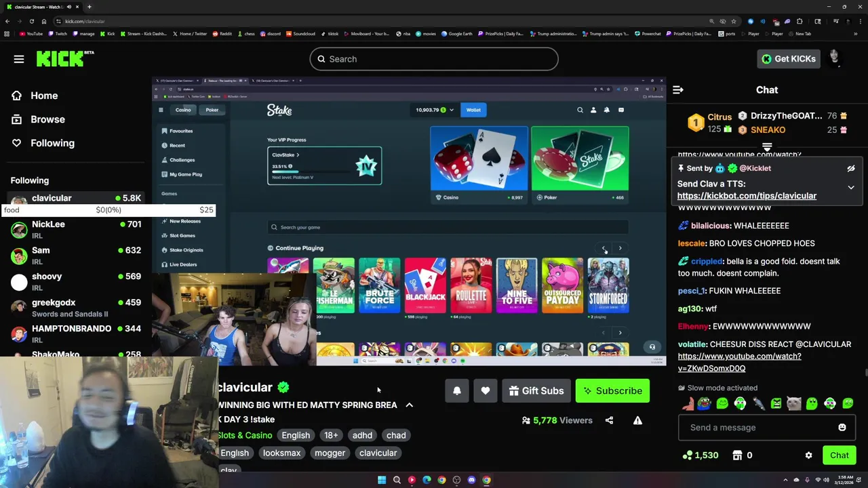
Task: Select the Patrick star emote
Action: 689,404
